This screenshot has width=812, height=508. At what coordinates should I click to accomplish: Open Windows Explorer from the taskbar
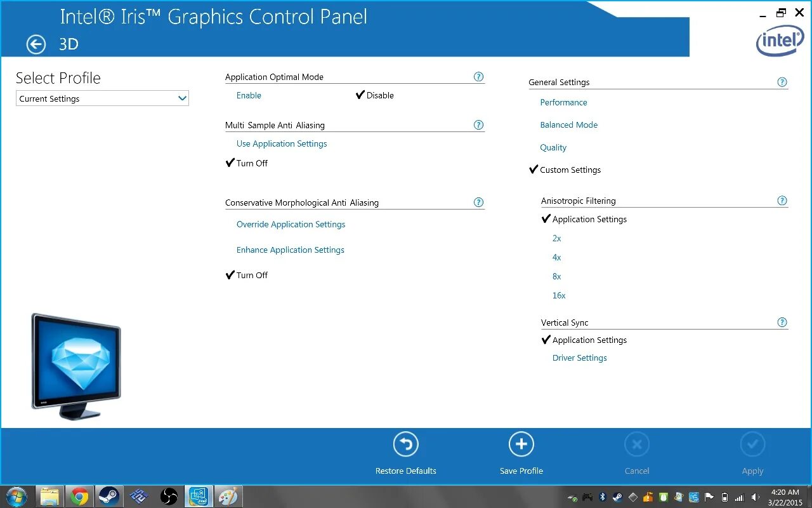pyautogui.click(x=49, y=497)
